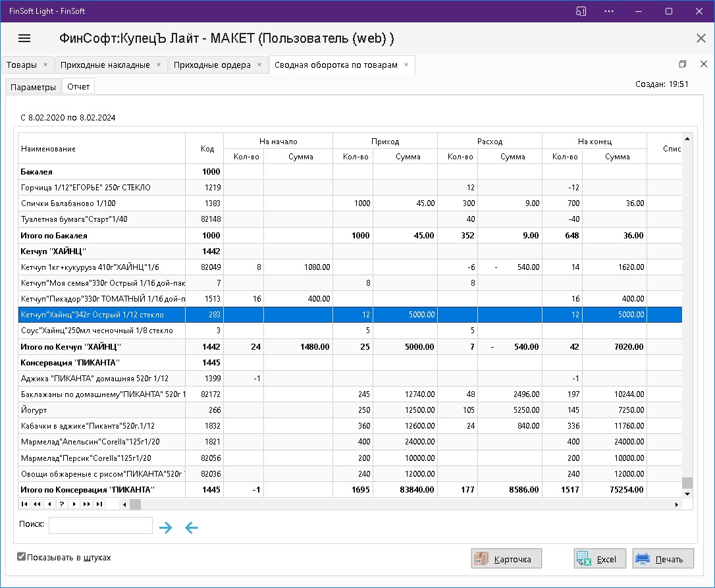
Task: Toggle the 'Показывать в штуках' checkbox
Action: click(x=22, y=557)
